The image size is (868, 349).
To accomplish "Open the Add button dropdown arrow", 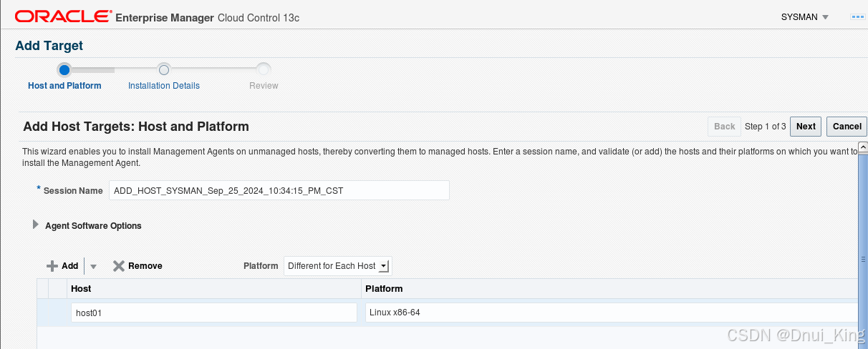I will pos(93,266).
